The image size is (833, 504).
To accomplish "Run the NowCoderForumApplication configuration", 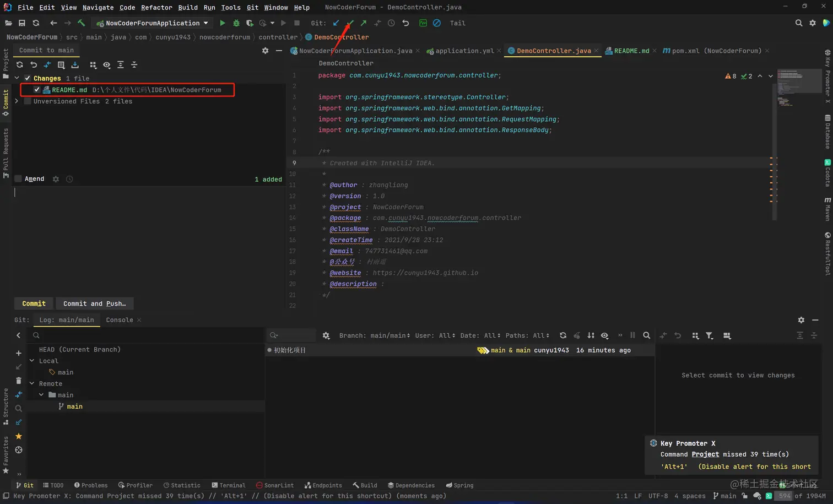I will [223, 23].
